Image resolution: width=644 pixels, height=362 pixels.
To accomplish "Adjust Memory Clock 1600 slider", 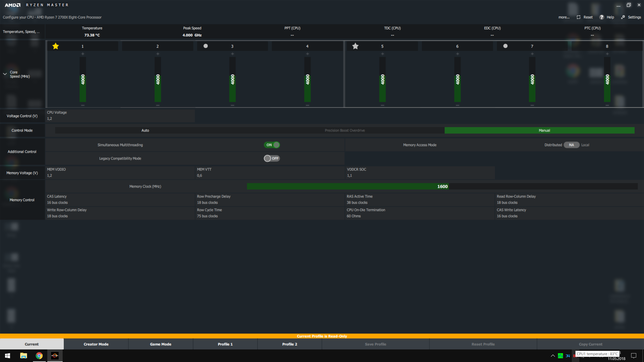I will 442,186.
